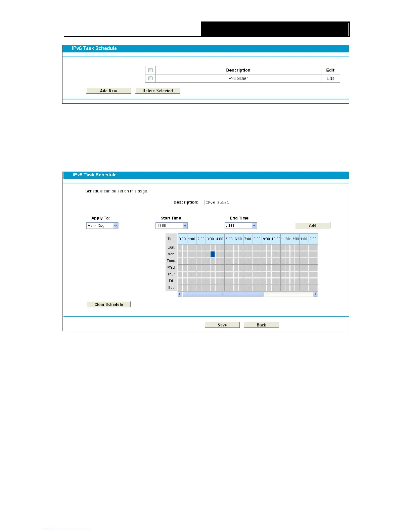The width and height of the screenshot is (411, 532).
Task: Click the 0:00 time column header
Action: coord(182,239)
